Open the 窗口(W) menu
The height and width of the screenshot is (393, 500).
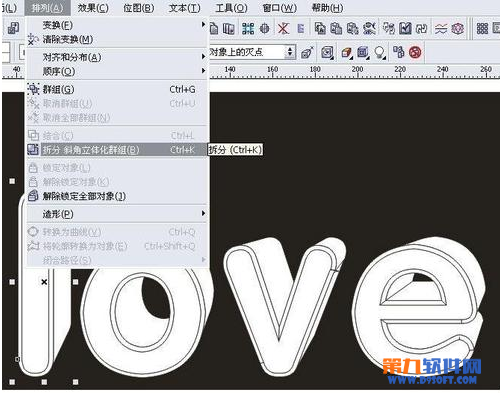[x=279, y=8]
